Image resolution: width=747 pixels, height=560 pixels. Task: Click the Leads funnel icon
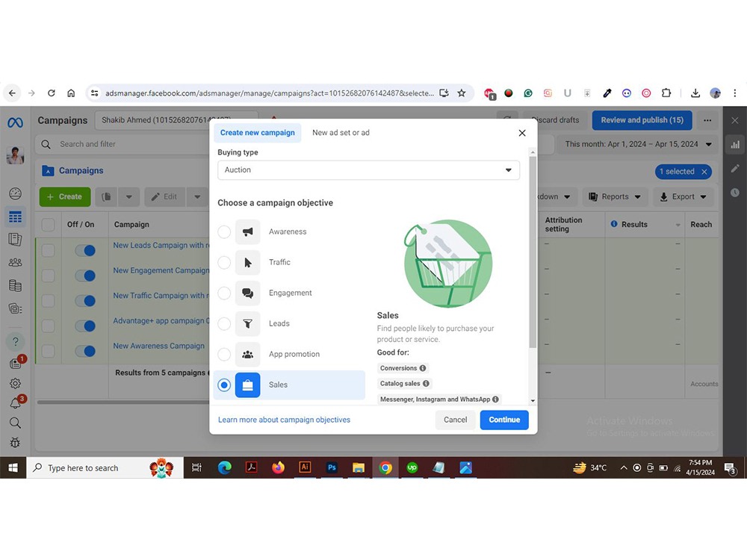tap(248, 324)
